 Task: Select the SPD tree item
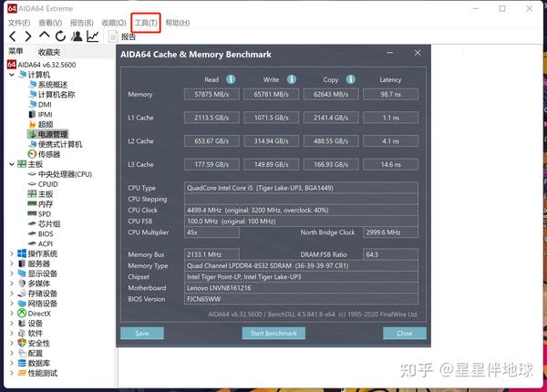pyautogui.click(x=45, y=214)
